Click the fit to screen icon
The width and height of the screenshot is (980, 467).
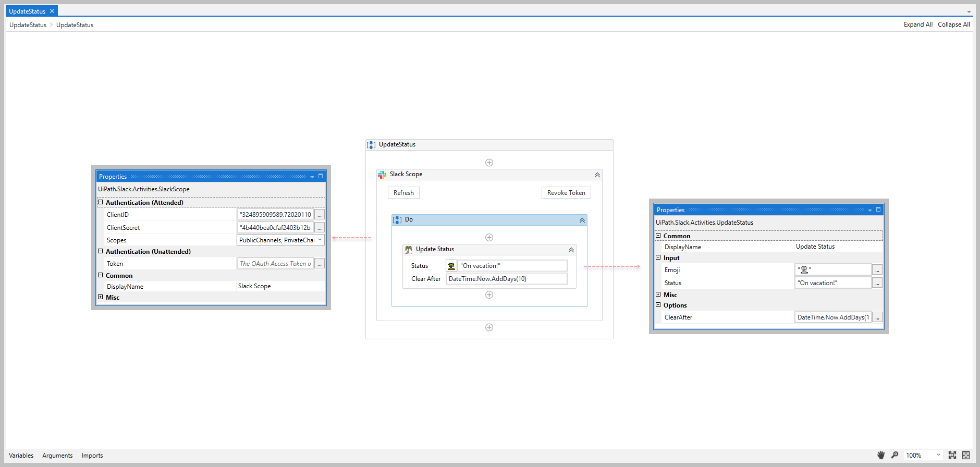pos(952,455)
